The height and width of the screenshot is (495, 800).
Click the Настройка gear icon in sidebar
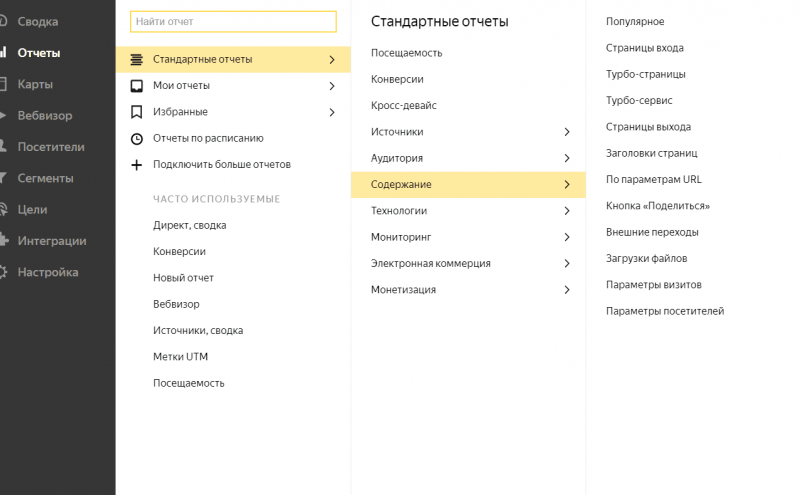point(3,272)
